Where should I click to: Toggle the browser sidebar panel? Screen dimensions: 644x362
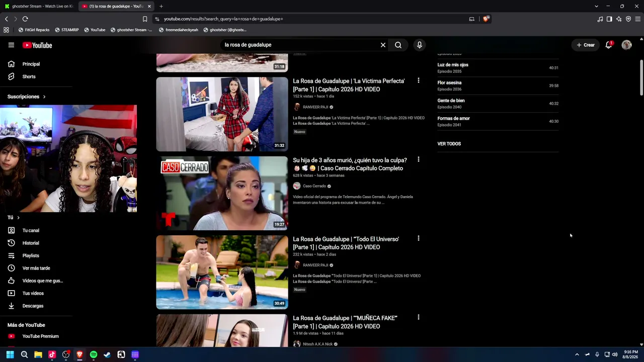pos(609,19)
